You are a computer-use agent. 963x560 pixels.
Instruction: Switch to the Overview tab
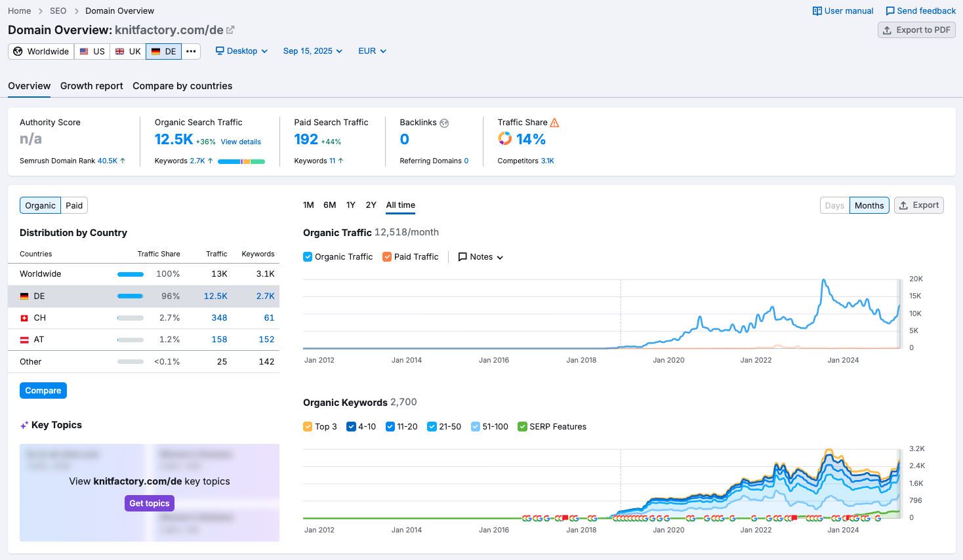tap(29, 86)
